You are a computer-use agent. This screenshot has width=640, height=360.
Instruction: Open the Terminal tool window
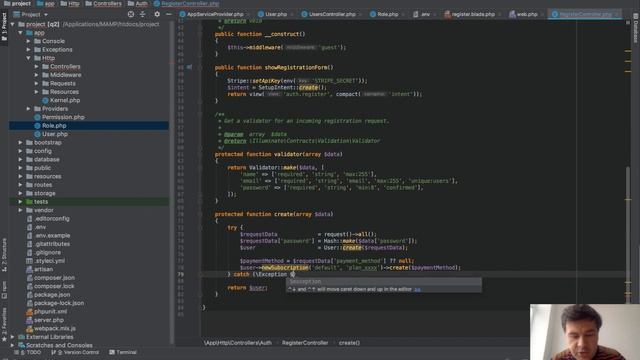123,352
